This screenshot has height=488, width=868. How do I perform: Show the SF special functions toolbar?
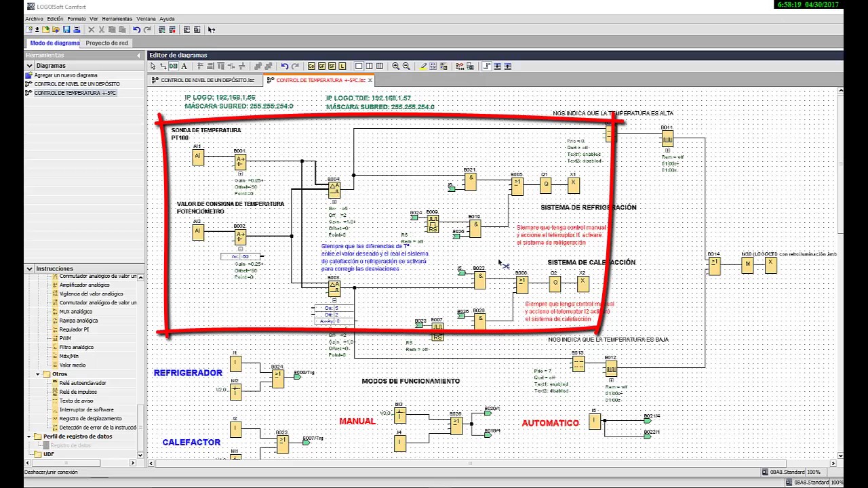[332, 66]
